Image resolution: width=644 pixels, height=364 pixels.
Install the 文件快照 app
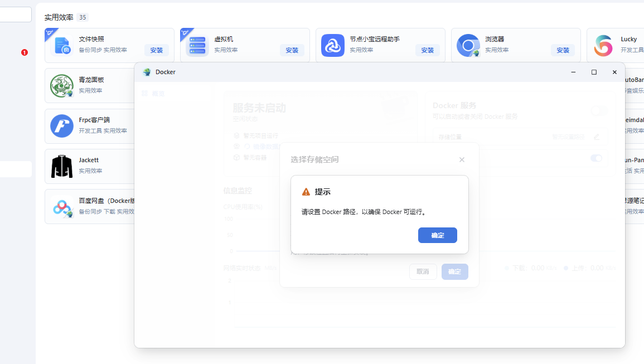156,50
